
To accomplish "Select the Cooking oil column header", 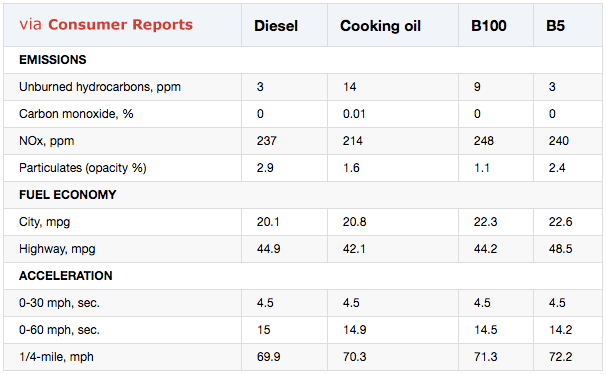I will [380, 26].
